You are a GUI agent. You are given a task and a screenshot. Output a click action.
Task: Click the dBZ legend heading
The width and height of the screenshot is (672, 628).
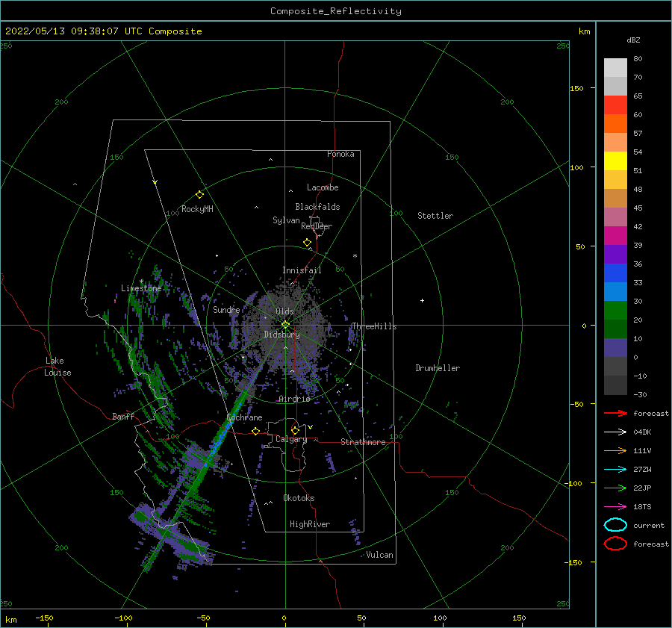(x=633, y=40)
